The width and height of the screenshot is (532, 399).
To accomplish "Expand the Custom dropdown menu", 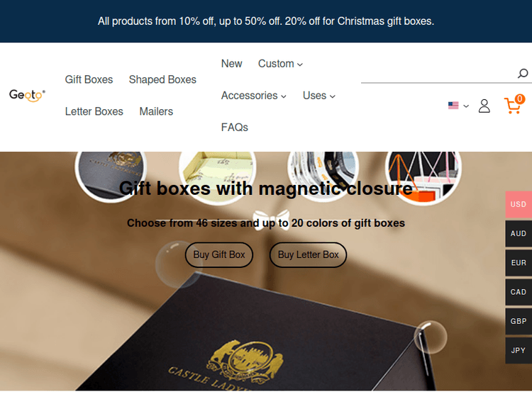I will pyautogui.click(x=280, y=64).
